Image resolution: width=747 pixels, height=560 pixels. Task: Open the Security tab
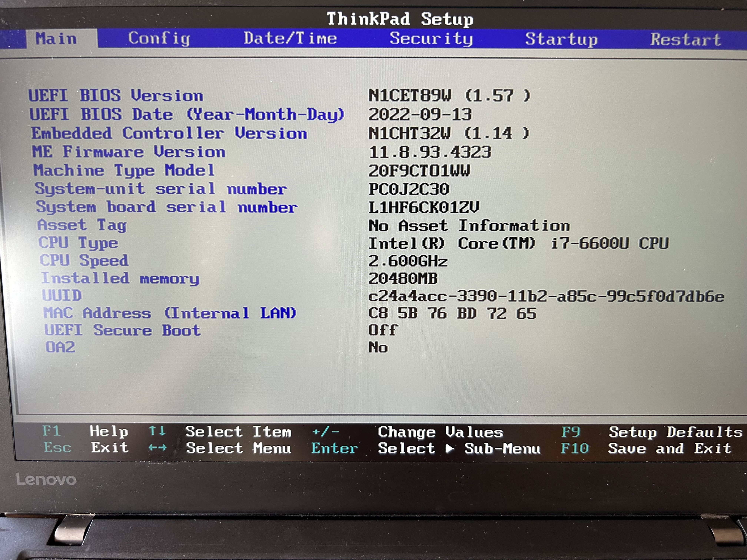[x=431, y=39]
